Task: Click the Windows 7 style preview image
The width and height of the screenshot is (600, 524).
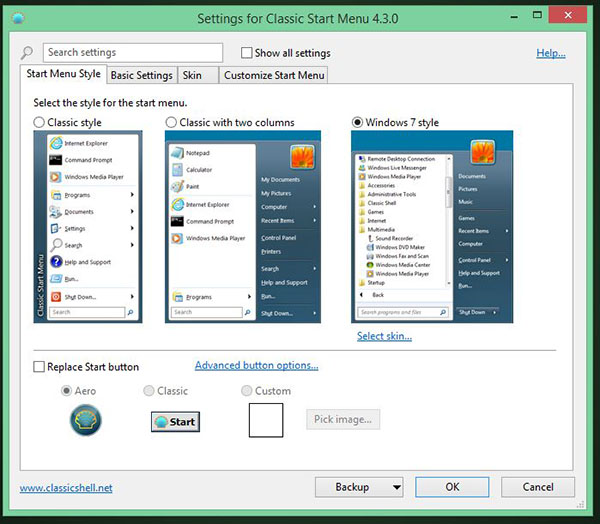Action: click(x=432, y=227)
